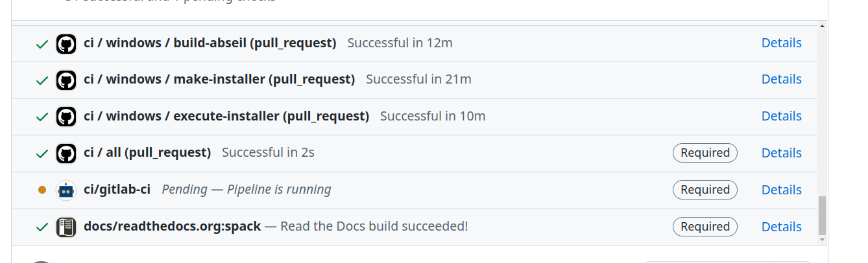Open Details for ci/gitlab-ci pipeline
868x263 pixels.
[x=781, y=190]
